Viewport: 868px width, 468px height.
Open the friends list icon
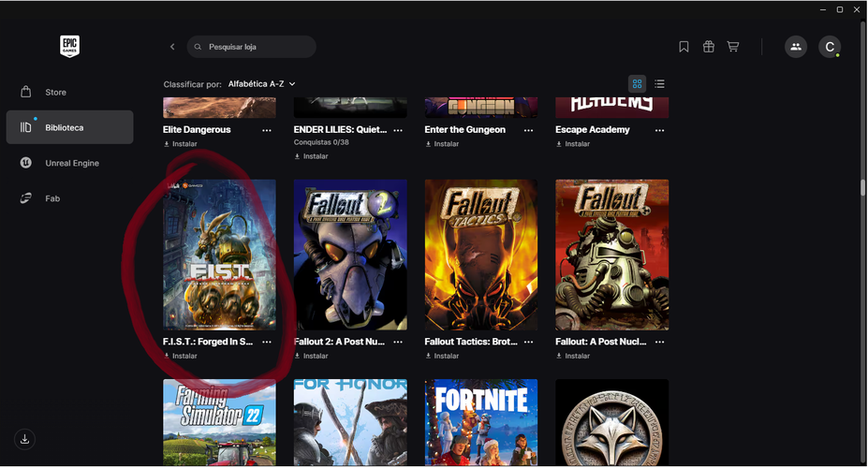[796, 47]
